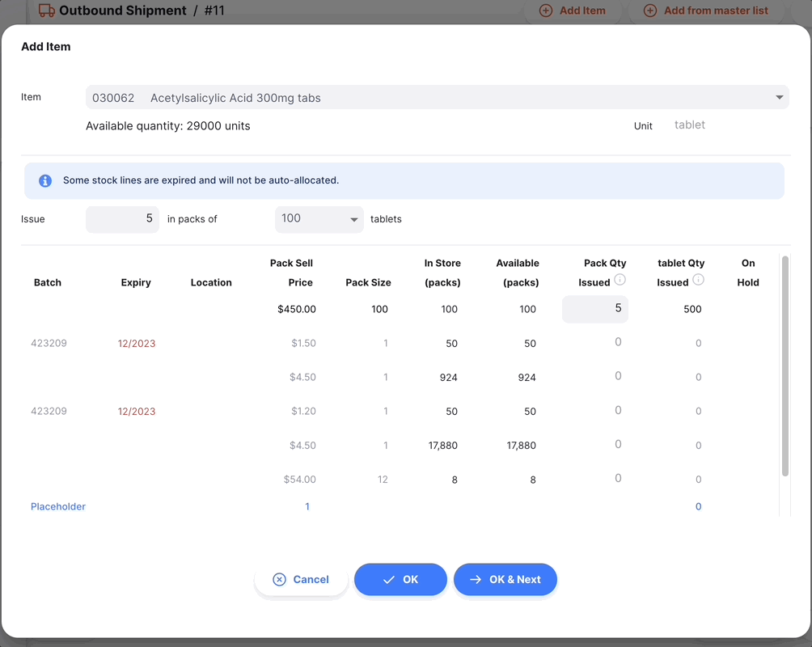The width and height of the screenshot is (812, 647).
Task: Confirm with the OK button
Action: (x=400, y=579)
